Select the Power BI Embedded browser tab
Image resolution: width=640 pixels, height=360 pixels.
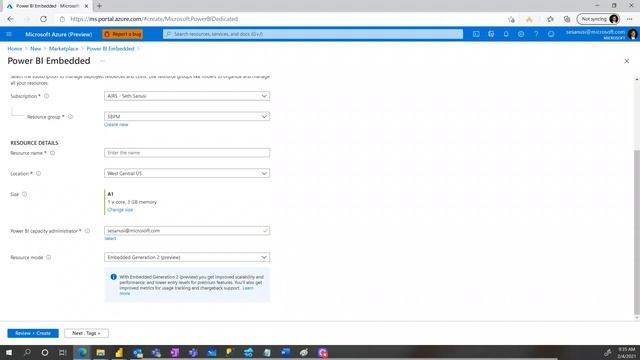click(x=47, y=6)
